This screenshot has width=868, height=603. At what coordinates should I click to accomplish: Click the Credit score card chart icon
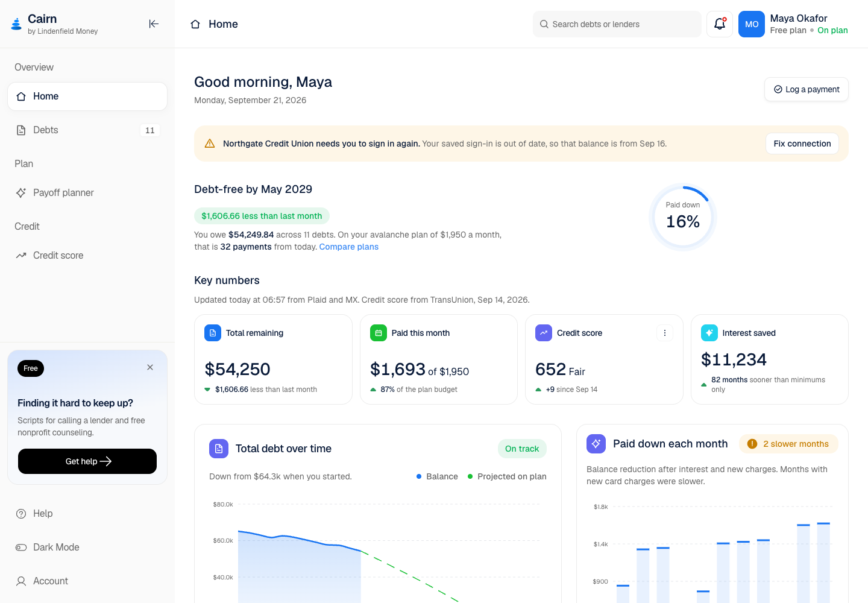click(544, 333)
